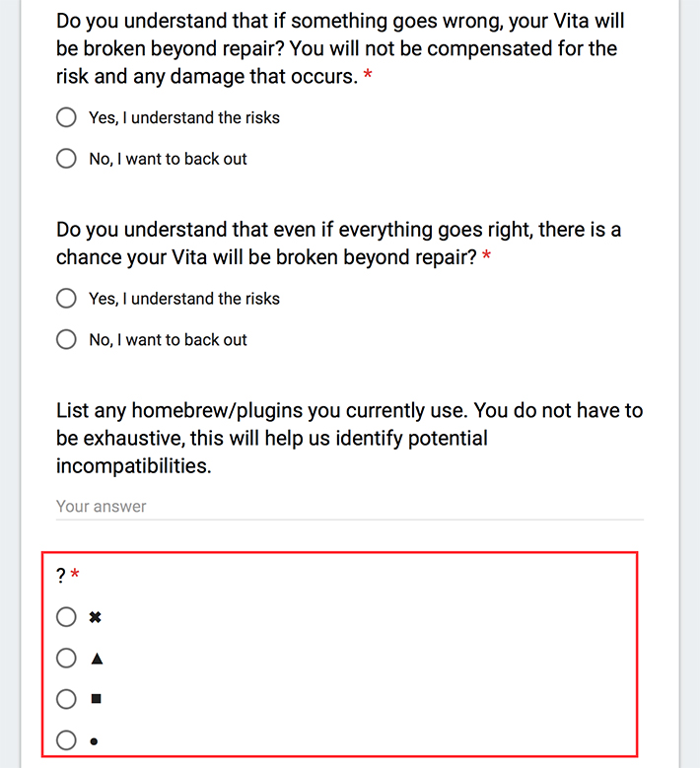Click the 'List any homebrew/plugins' question text
Viewport: 700px width, 768px height.
point(349,438)
